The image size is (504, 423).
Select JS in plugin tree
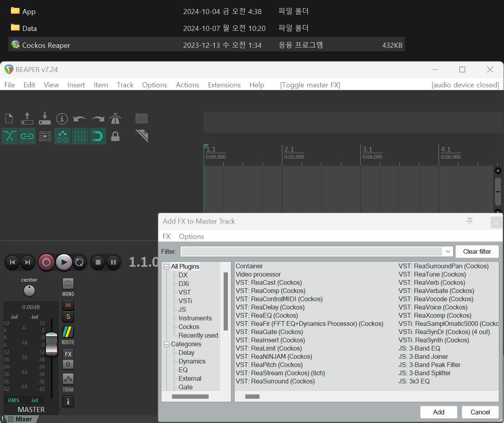coord(182,309)
